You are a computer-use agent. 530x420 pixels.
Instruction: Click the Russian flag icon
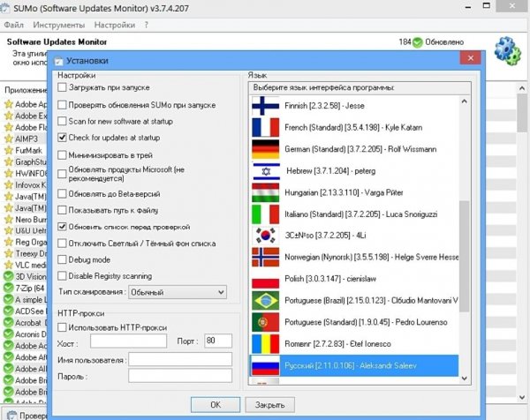click(265, 365)
